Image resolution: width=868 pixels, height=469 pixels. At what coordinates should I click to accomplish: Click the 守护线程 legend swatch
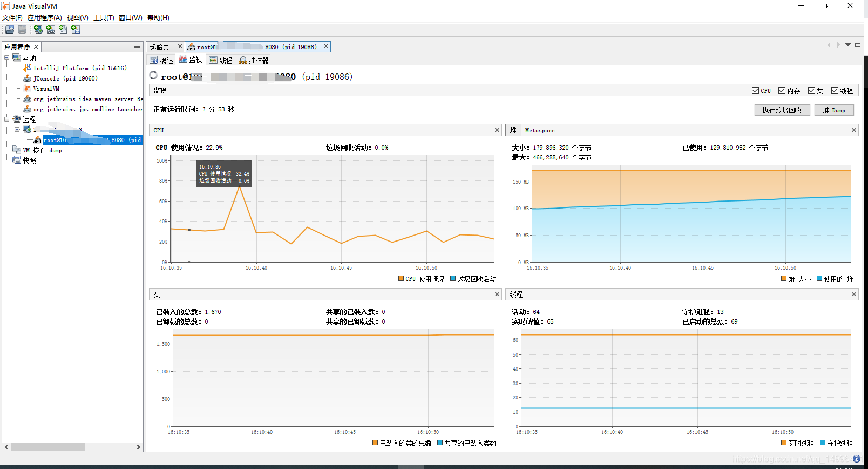click(823, 443)
